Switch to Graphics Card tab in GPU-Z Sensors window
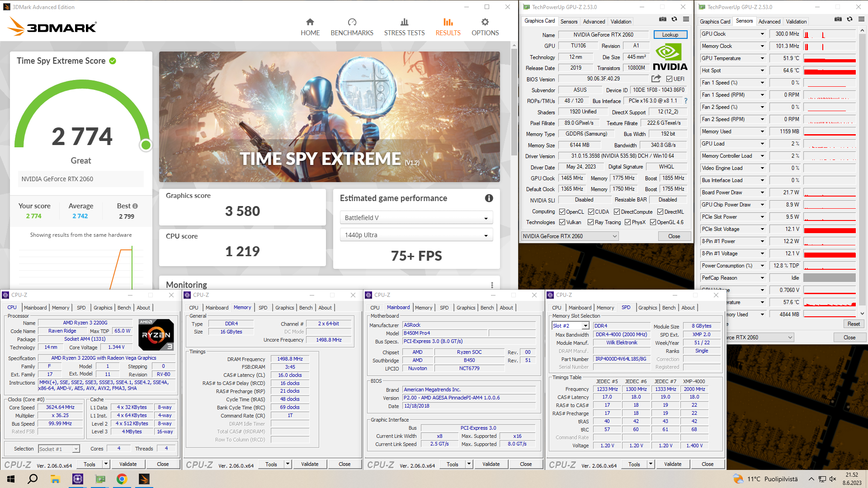This screenshot has width=868, height=488. point(715,22)
